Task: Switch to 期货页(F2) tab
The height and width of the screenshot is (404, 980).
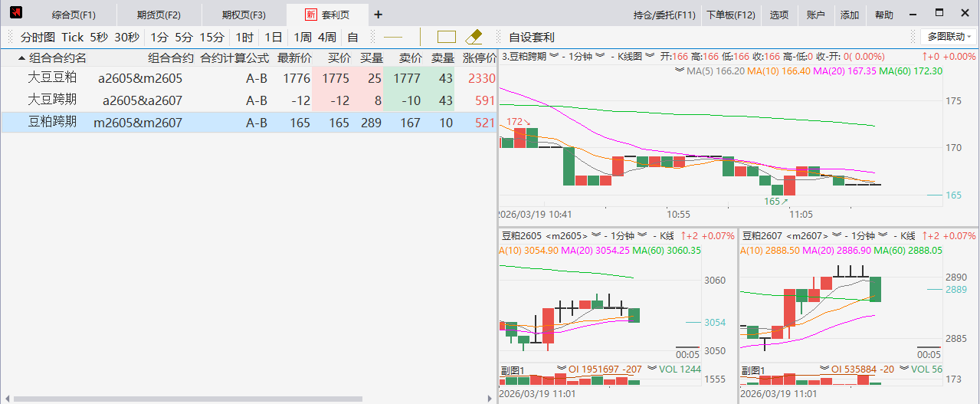Action: click(159, 15)
